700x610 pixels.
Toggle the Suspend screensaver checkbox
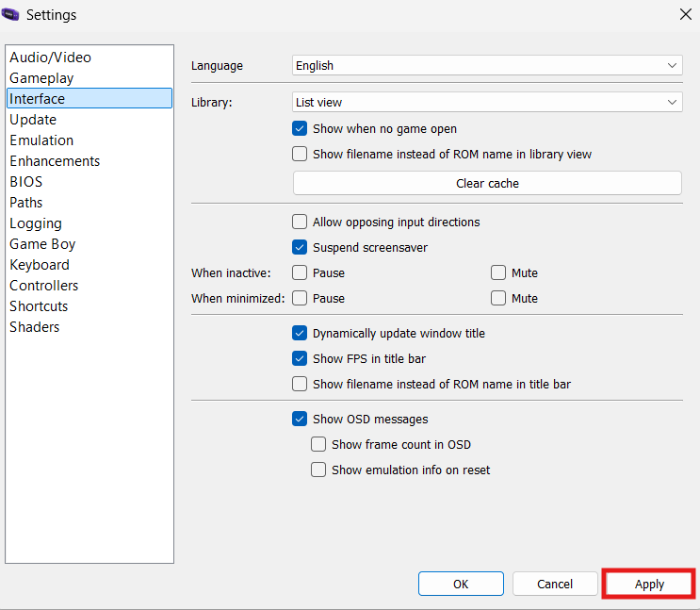[300, 247]
